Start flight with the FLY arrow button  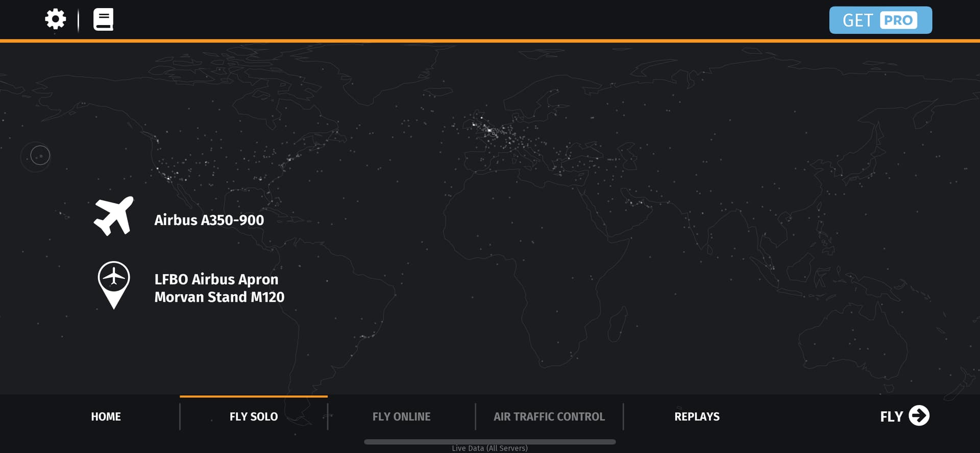[x=904, y=416]
